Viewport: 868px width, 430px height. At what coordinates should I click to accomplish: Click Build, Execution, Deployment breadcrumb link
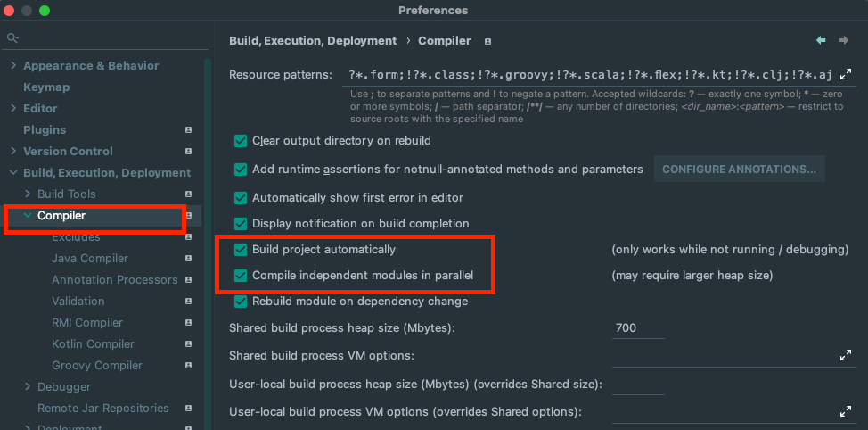tap(313, 40)
